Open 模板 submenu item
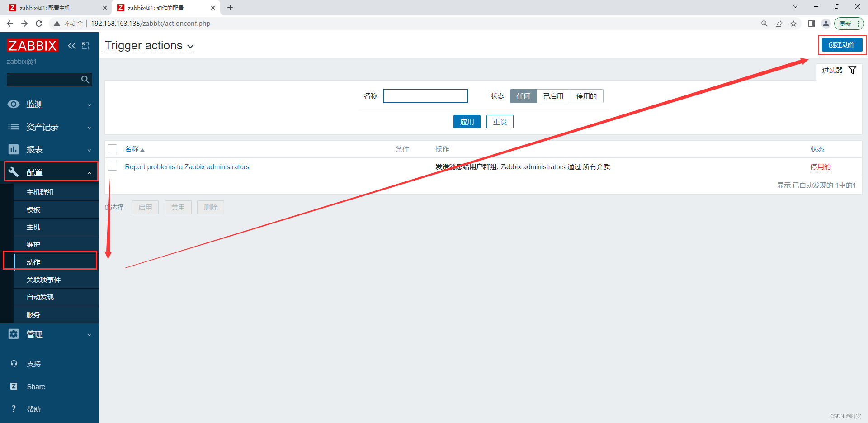Viewport: 868px width, 423px height. pos(56,209)
